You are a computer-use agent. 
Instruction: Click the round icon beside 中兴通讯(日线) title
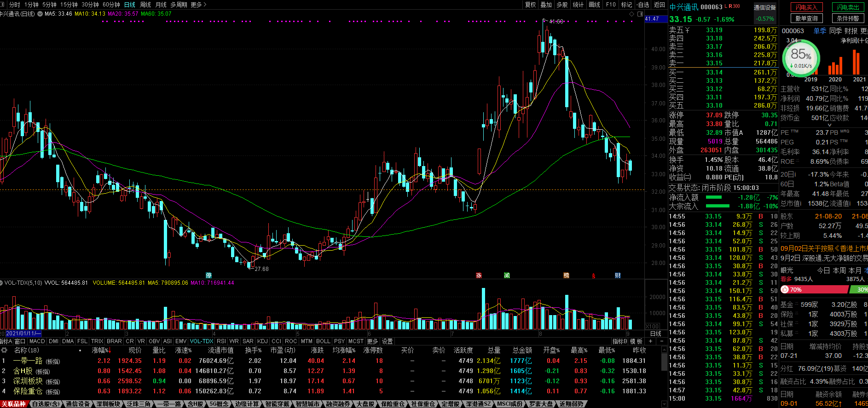[x=40, y=14]
